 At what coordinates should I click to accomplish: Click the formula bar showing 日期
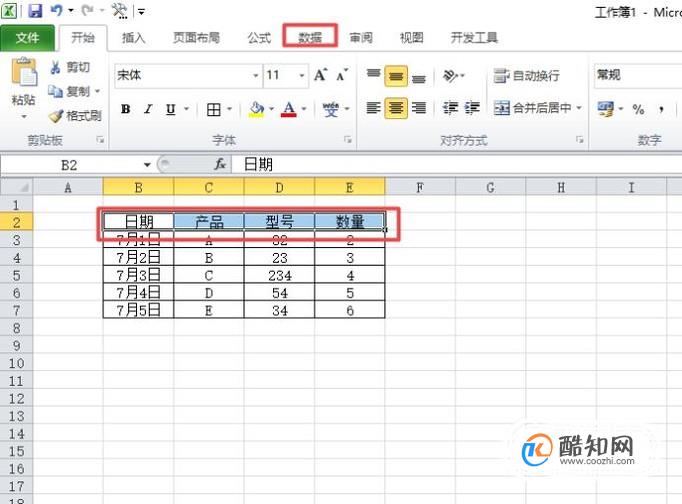click(x=457, y=165)
